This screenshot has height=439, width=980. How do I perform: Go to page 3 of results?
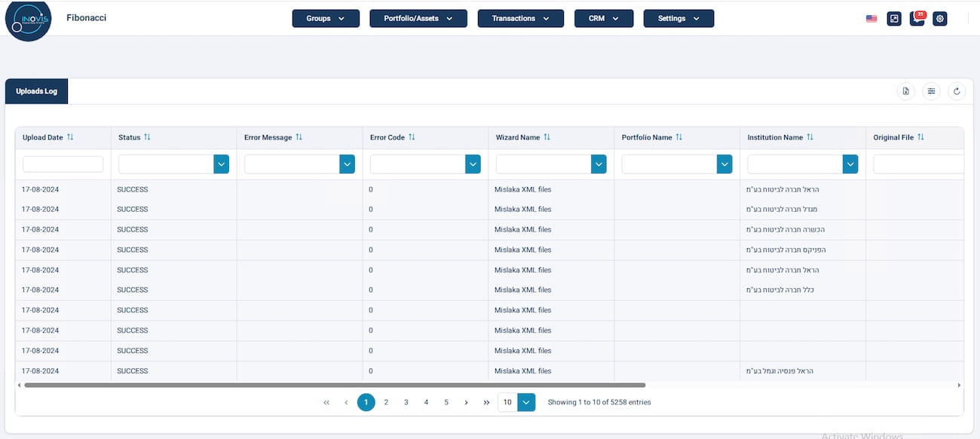pos(406,403)
